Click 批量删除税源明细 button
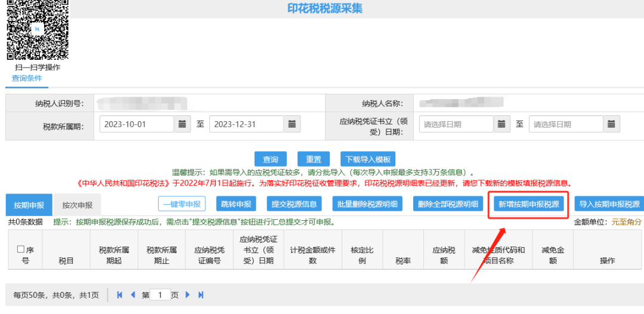 367,204
